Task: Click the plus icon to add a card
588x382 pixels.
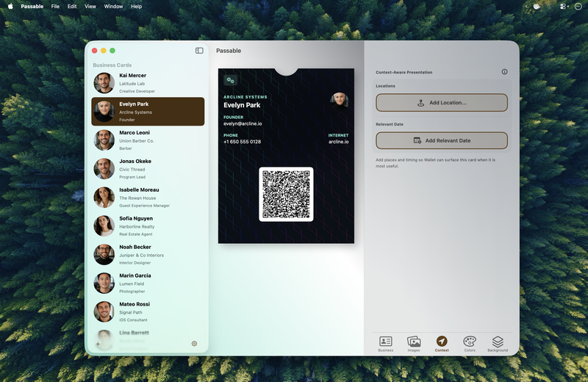Action: (x=98, y=344)
